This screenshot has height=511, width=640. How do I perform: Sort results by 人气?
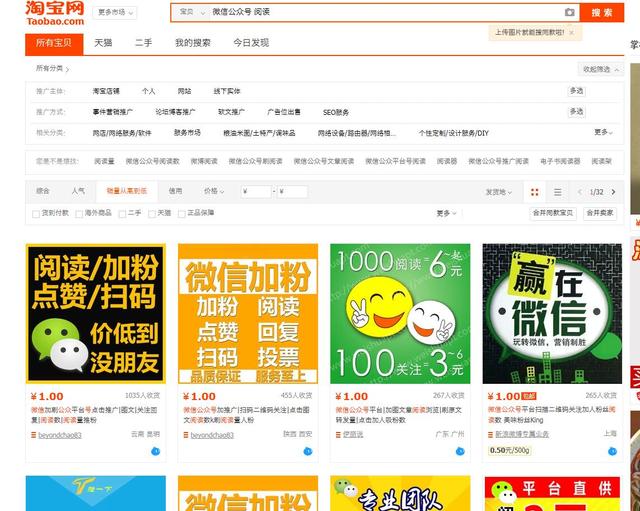[78, 191]
